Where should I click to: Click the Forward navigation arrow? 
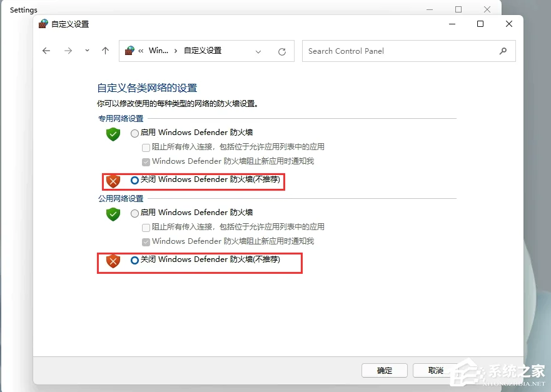68,51
